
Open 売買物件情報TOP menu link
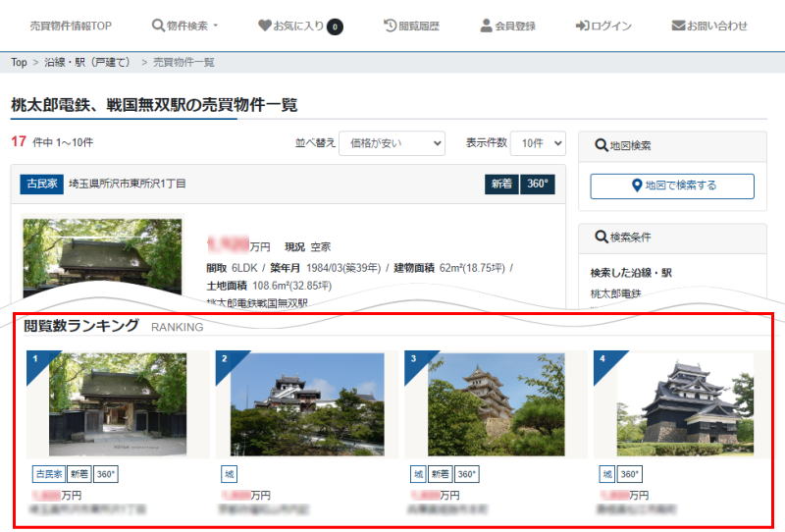coord(71,26)
